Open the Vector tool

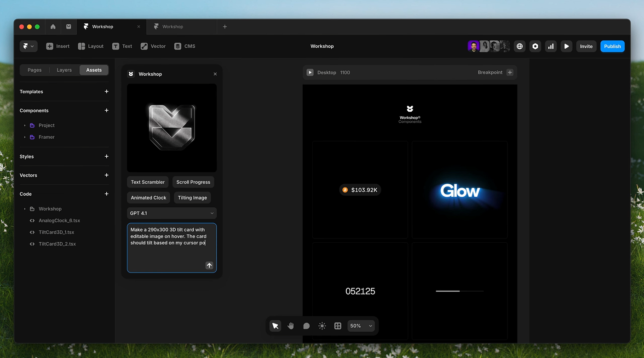coord(153,46)
